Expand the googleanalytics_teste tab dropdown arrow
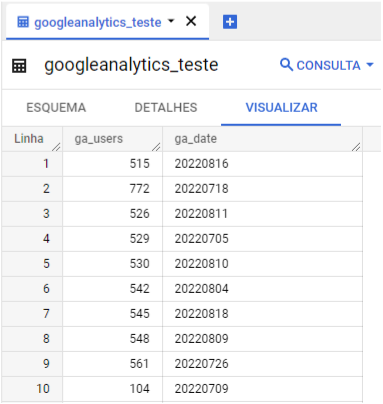Screen dimensions: 383x404 [171, 21]
